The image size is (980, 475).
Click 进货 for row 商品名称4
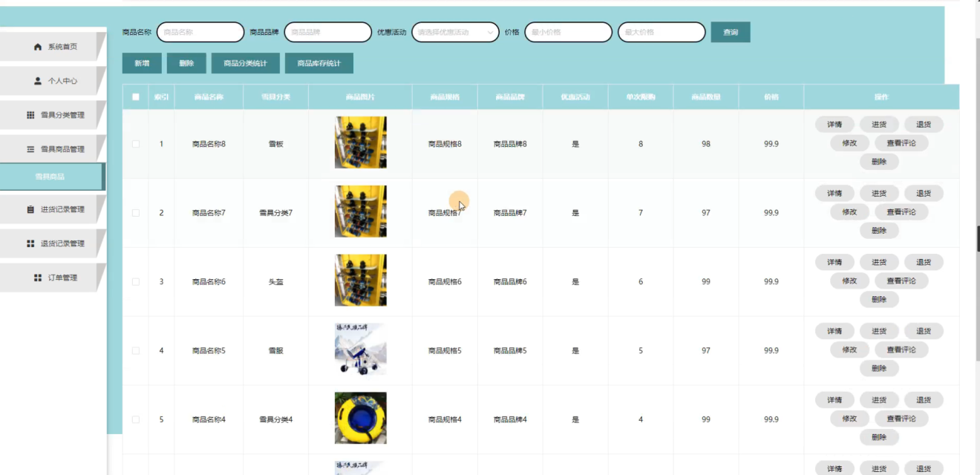879,400
